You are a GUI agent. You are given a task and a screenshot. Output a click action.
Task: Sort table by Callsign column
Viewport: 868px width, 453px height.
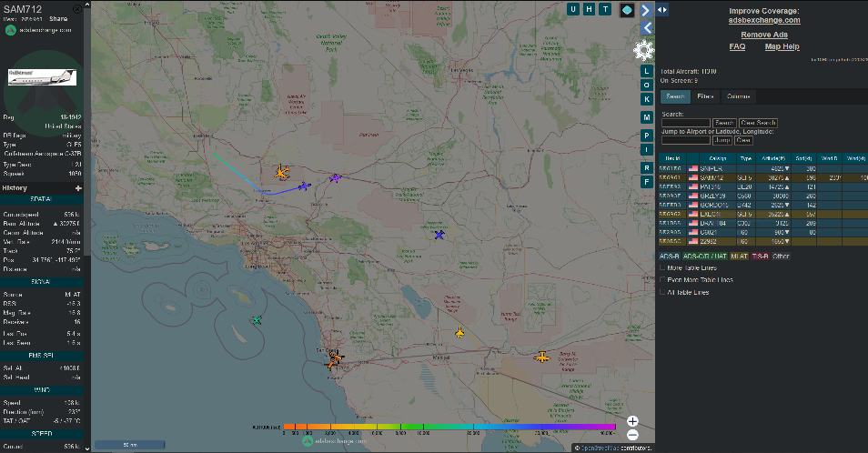tap(718, 159)
